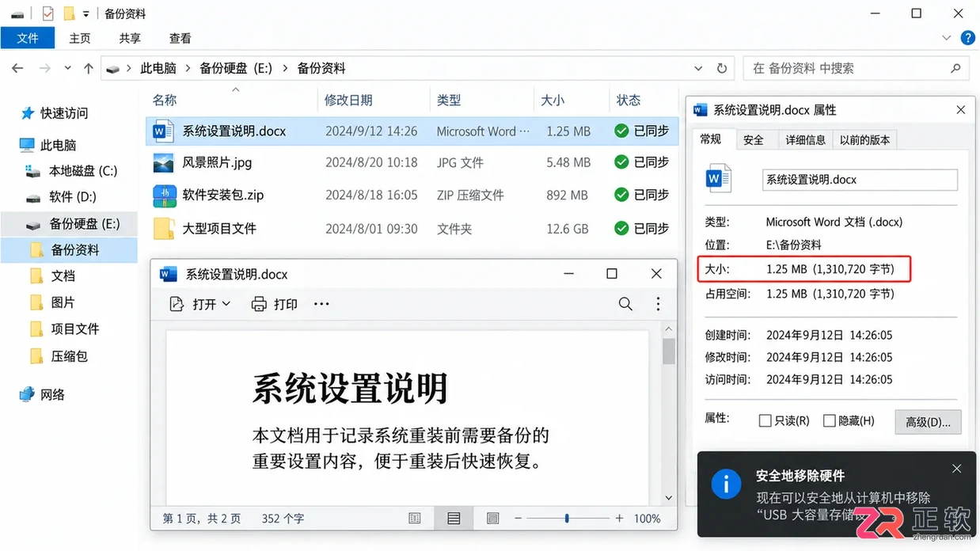
Task: Select the 项目文件 folder in navigation pane
Action: tap(74, 329)
